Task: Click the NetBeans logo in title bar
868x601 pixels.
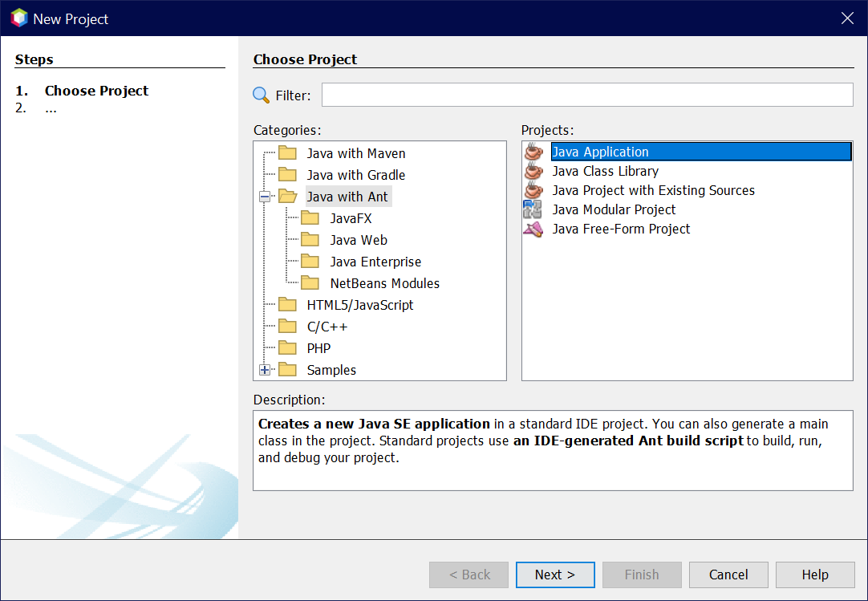Action: click(18, 18)
